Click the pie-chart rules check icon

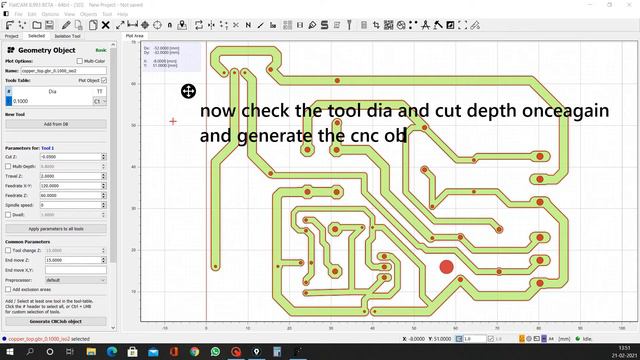401,25
